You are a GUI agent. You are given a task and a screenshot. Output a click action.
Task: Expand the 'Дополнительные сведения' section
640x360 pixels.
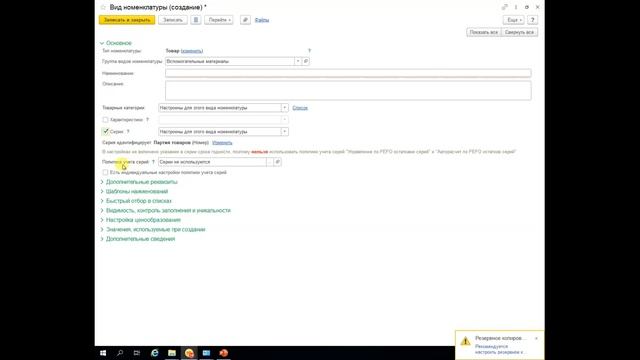tap(140, 239)
